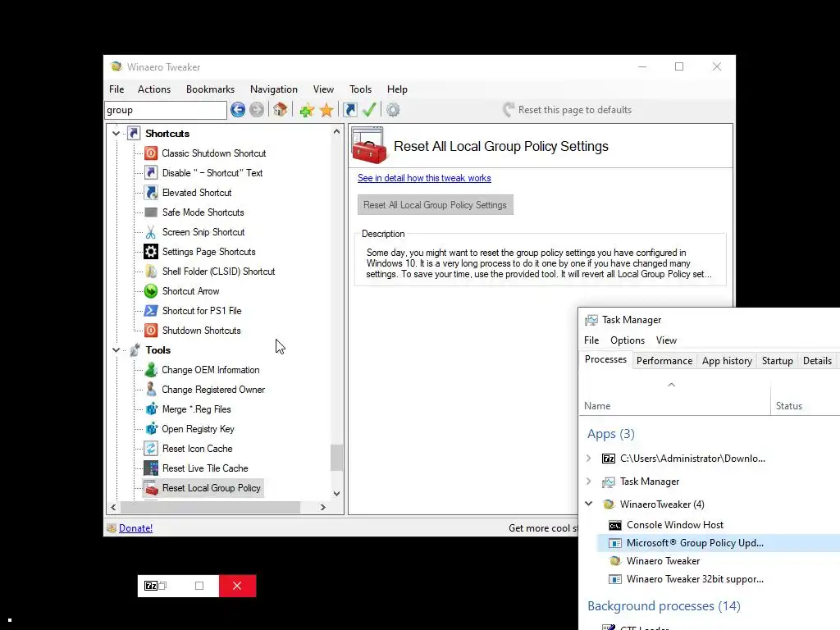
Task: Click the search field containing "group"
Action: point(166,110)
